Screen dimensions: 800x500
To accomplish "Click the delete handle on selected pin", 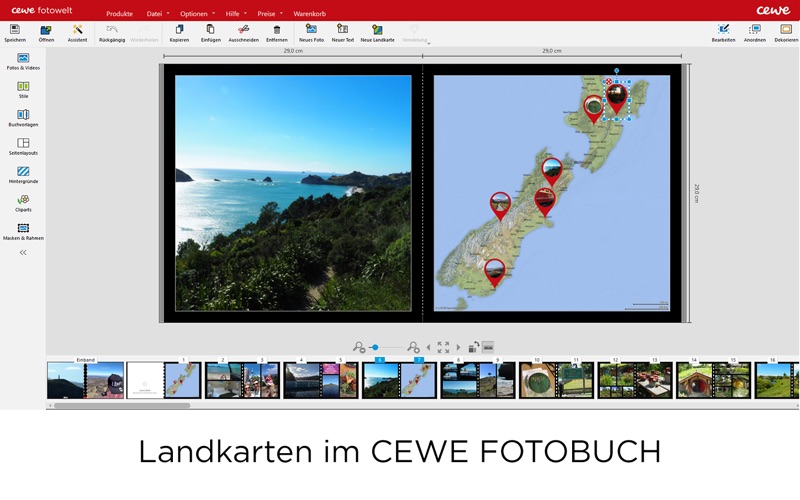I will tap(609, 81).
